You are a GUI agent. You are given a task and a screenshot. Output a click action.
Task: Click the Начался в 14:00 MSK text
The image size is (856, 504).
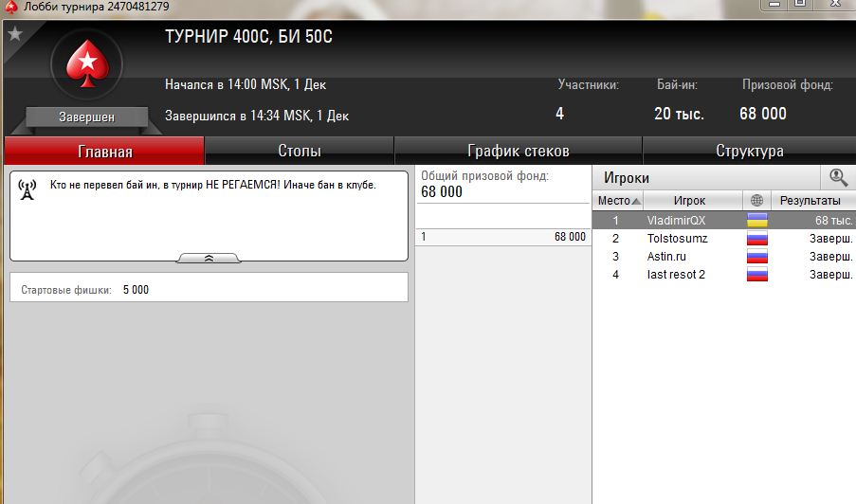pos(246,84)
